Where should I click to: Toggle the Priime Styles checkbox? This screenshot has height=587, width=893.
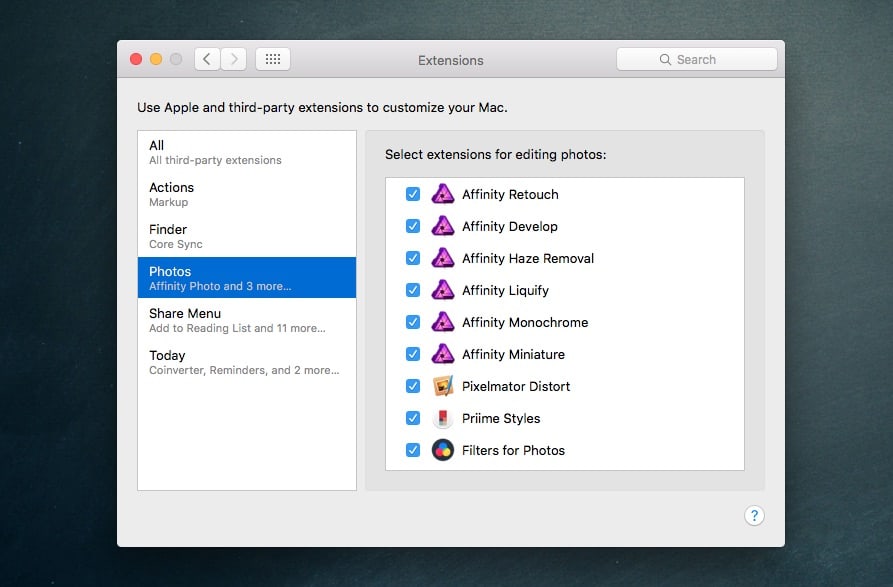pos(413,418)
